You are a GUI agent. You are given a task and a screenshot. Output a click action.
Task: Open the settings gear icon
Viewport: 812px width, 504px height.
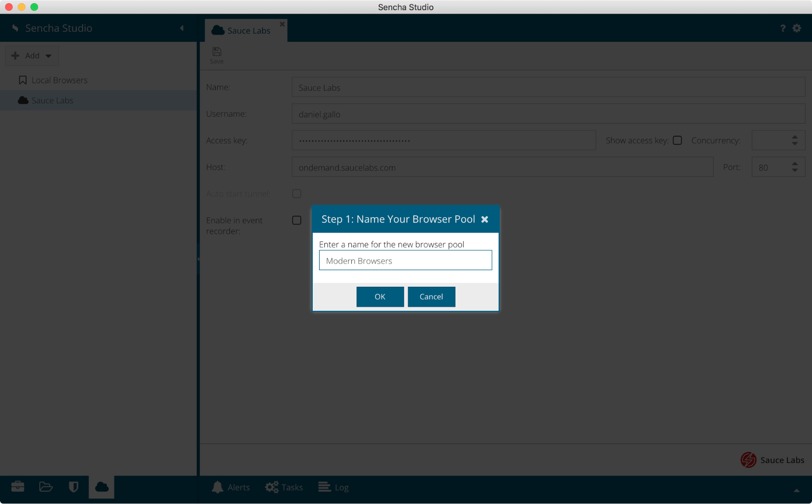coord(797,28)
